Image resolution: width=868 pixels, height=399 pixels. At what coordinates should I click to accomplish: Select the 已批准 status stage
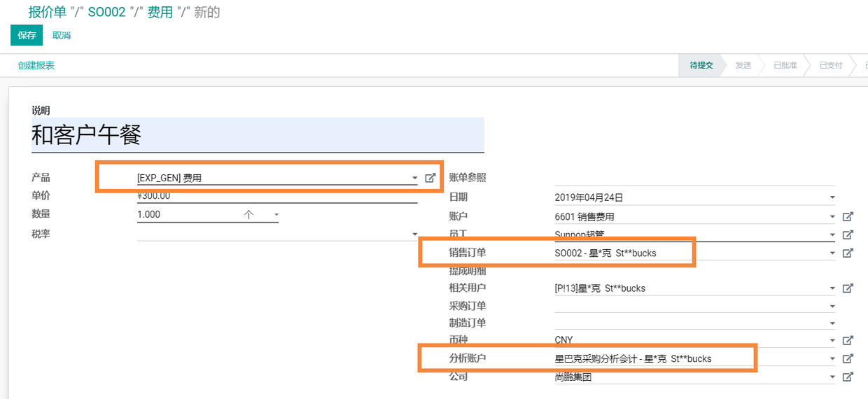(785, 65)
